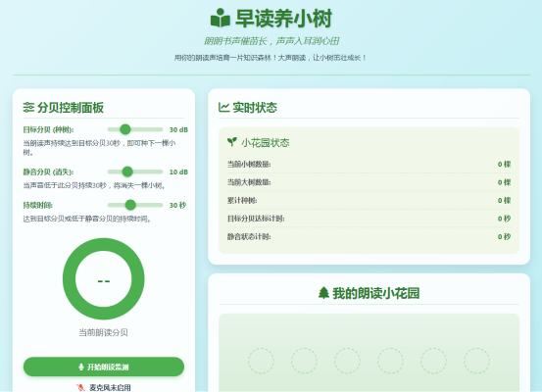This screenshot has width=542, height=392.
Task: Click the last empty tree slot in the garden
Action: click(x=476, y=361)
